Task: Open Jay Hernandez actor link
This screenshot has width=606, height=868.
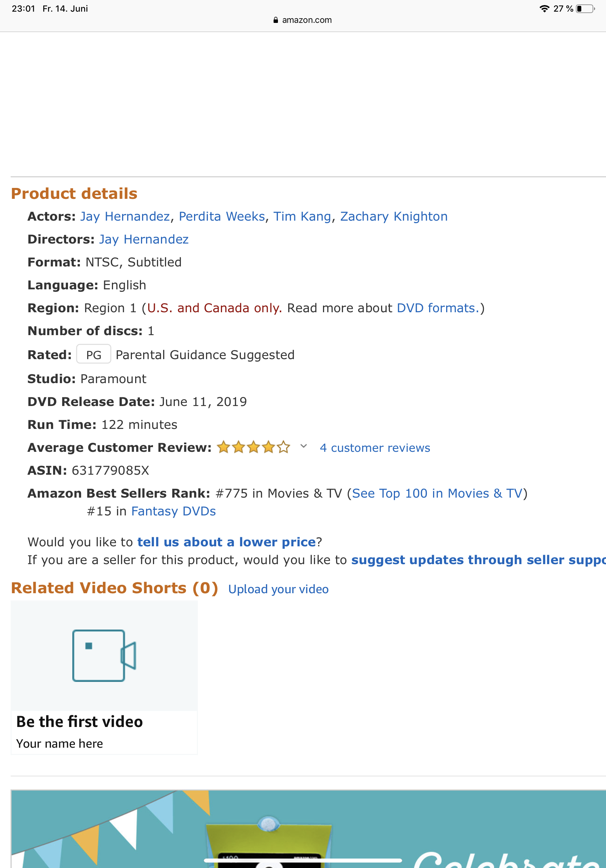Action: (125, 217)
